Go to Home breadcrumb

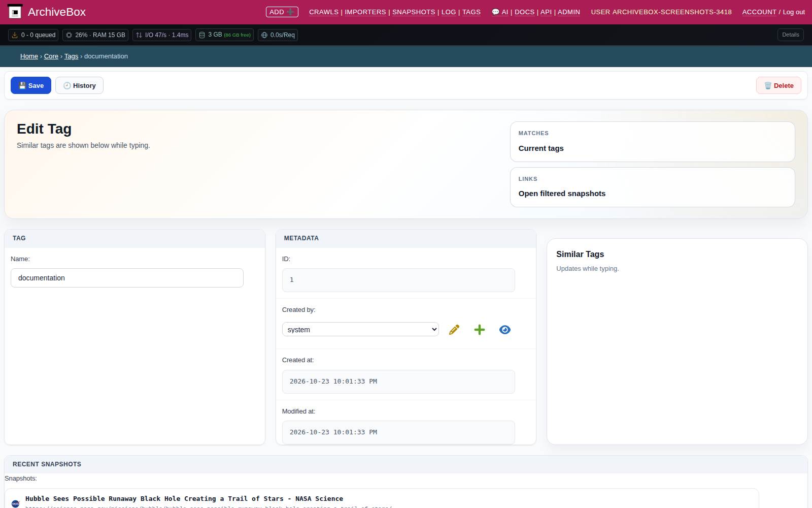pos(29,56)
